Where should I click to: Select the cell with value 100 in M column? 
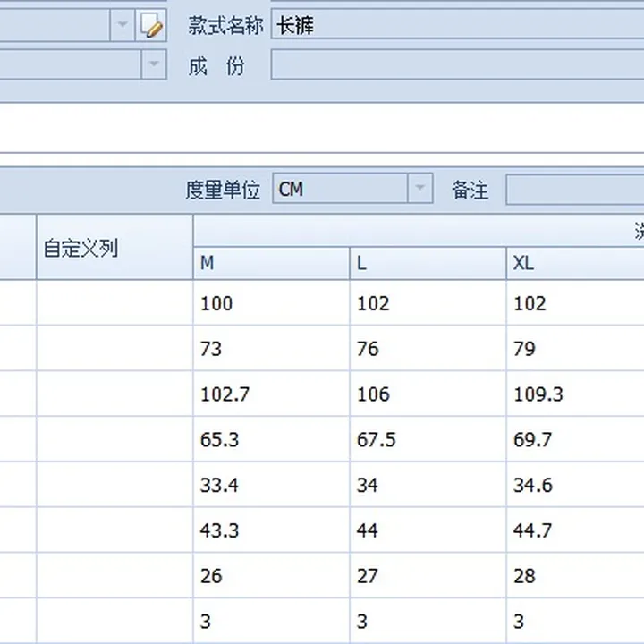point(270,303)
